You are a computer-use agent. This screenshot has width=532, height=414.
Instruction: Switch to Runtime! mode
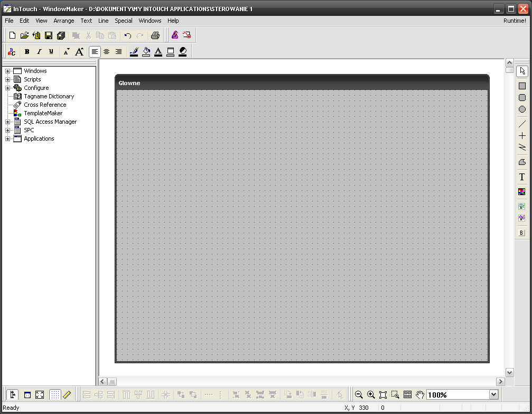515,21
